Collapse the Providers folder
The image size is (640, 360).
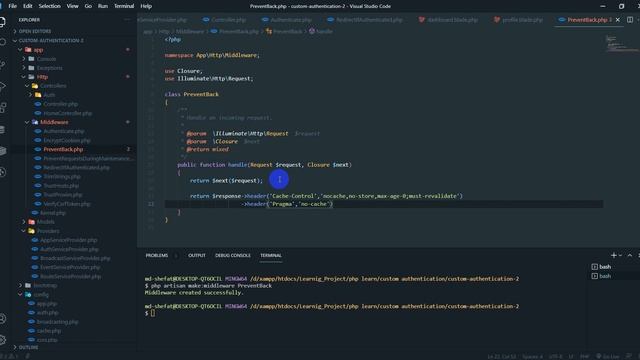48,231
